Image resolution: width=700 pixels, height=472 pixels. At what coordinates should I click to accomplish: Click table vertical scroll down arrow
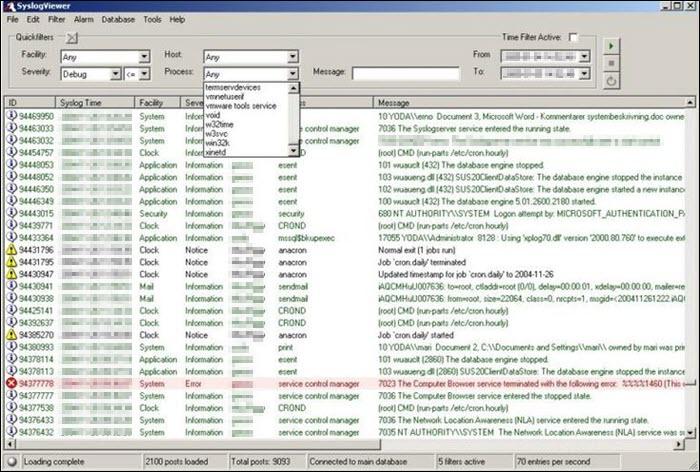(690, 432)
